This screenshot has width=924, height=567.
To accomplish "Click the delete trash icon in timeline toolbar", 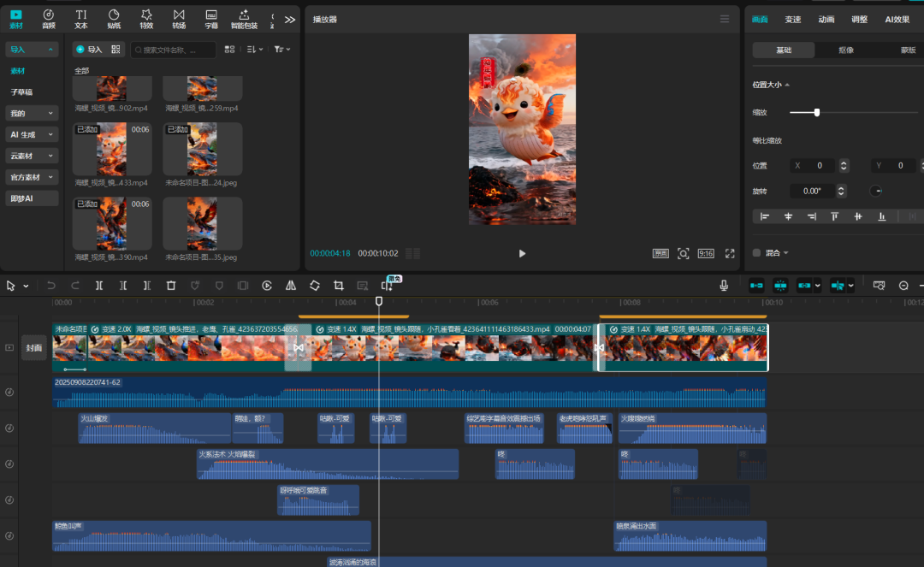I will [171, 286].
